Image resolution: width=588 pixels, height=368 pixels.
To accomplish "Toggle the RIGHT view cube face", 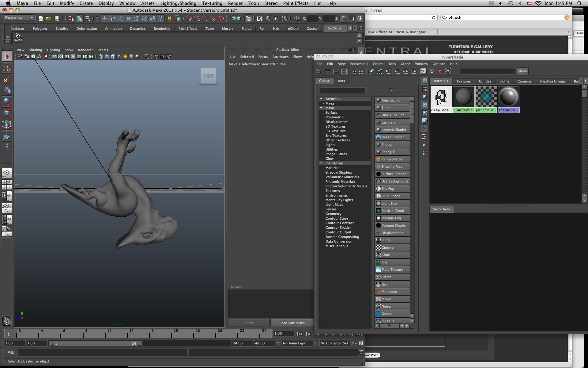I will point(208,76).
